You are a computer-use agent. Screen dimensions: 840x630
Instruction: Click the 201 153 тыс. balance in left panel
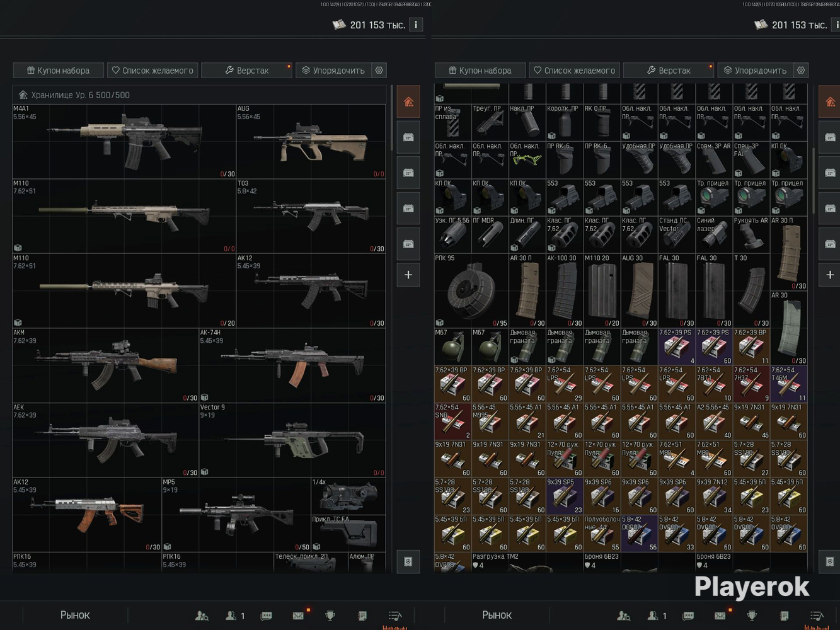(377, 25)
